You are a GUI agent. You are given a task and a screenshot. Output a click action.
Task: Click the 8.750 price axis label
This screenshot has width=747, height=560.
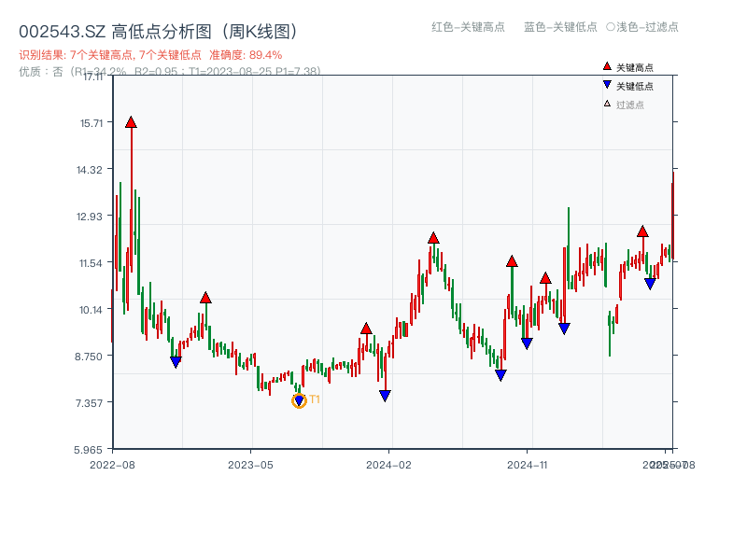click(x=89, y=357)
